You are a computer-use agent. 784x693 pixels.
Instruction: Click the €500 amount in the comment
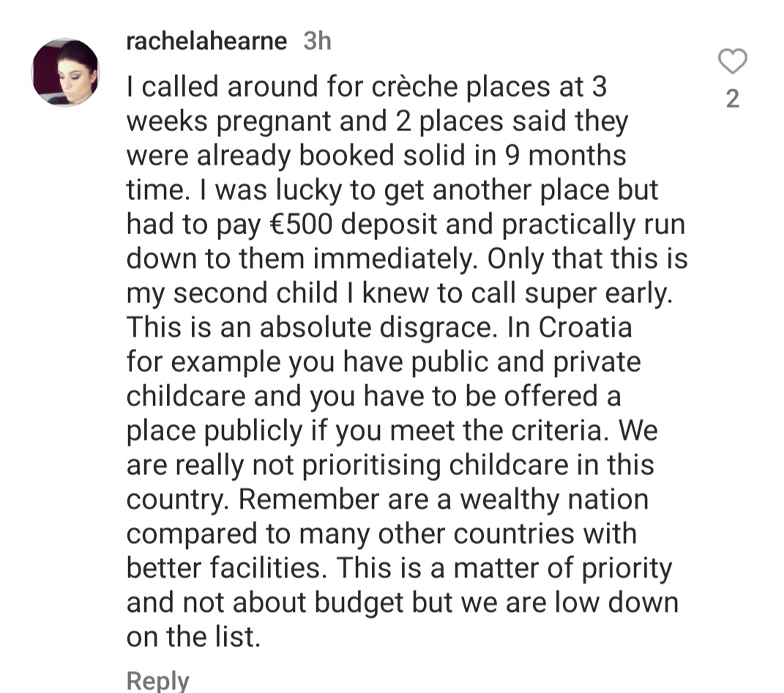301,224
